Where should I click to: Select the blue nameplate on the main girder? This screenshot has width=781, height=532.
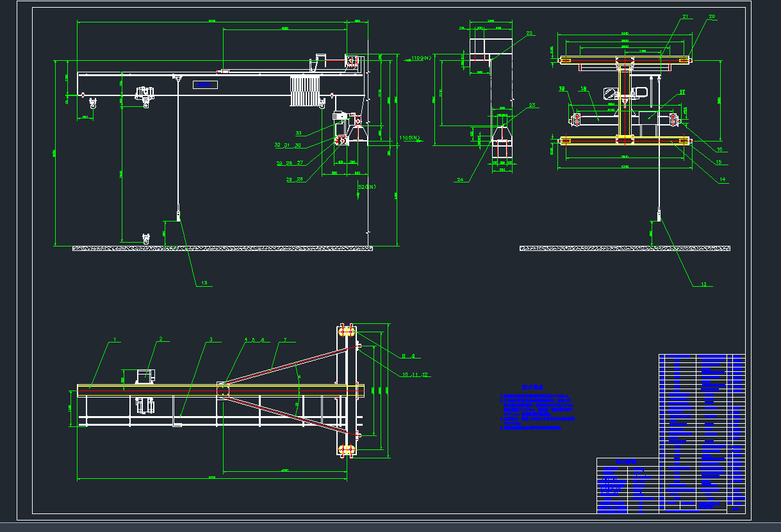pyautogui.click(x=206, y=85)
